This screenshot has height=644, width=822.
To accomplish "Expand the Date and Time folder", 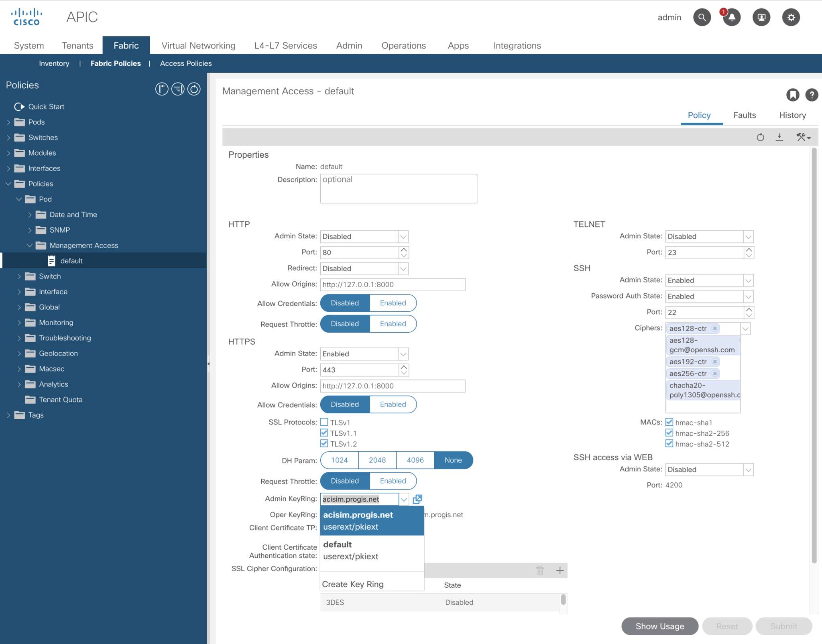I will pyautogui.click(x=29, y=215).
